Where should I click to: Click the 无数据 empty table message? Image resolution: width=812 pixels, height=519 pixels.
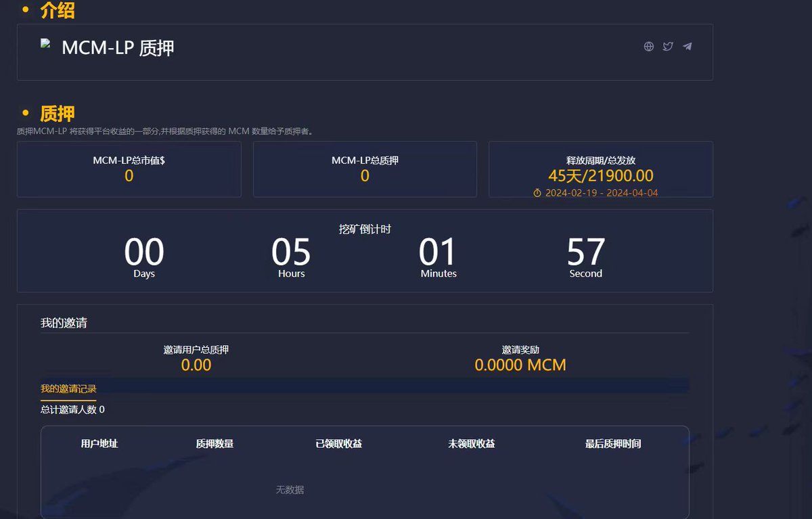click(290, 489)
